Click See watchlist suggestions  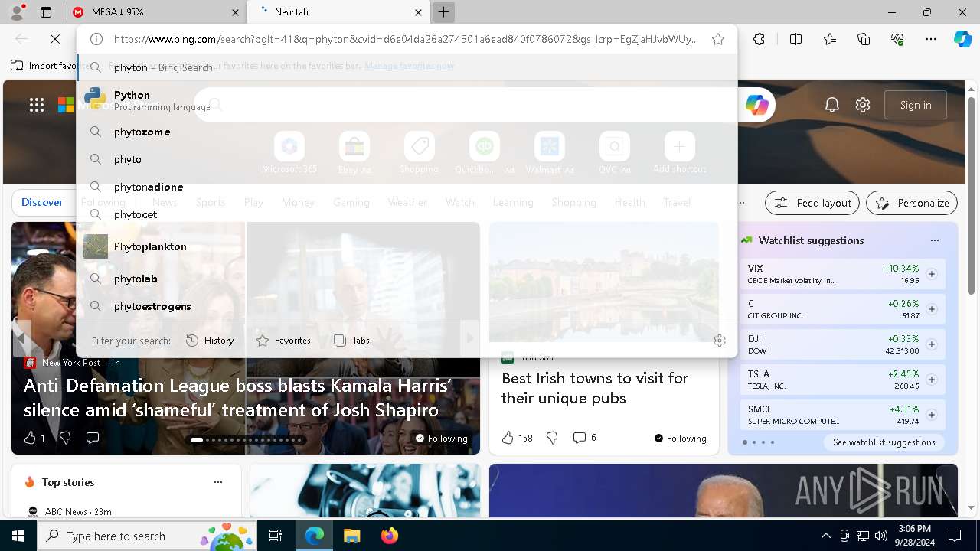[884, 442]
